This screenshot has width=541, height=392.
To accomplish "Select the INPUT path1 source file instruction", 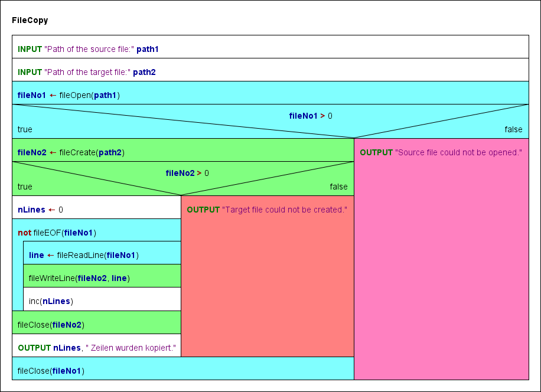I will coord(270,47).
